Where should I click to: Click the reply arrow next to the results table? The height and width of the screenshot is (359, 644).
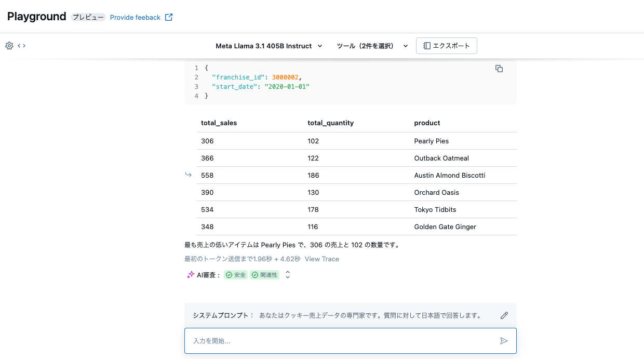coord(188,175)
